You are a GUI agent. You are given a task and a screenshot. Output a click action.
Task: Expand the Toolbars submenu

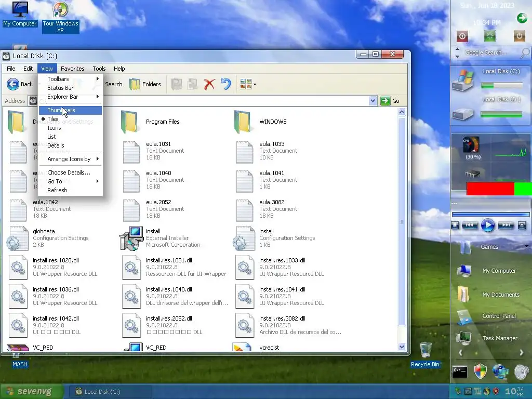coord(70,79)
